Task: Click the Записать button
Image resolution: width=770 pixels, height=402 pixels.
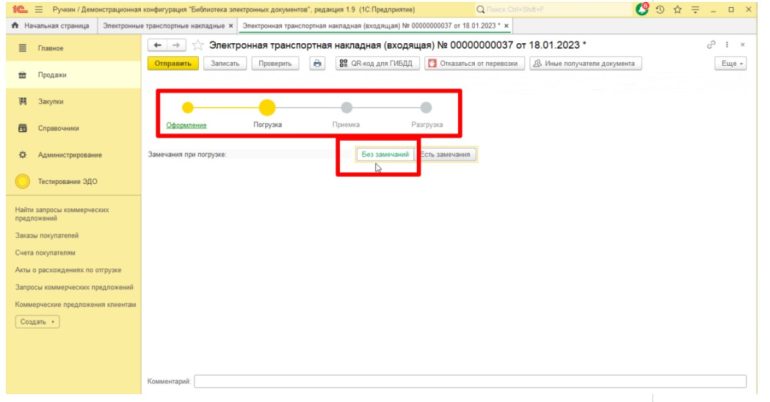Action: 225,63
